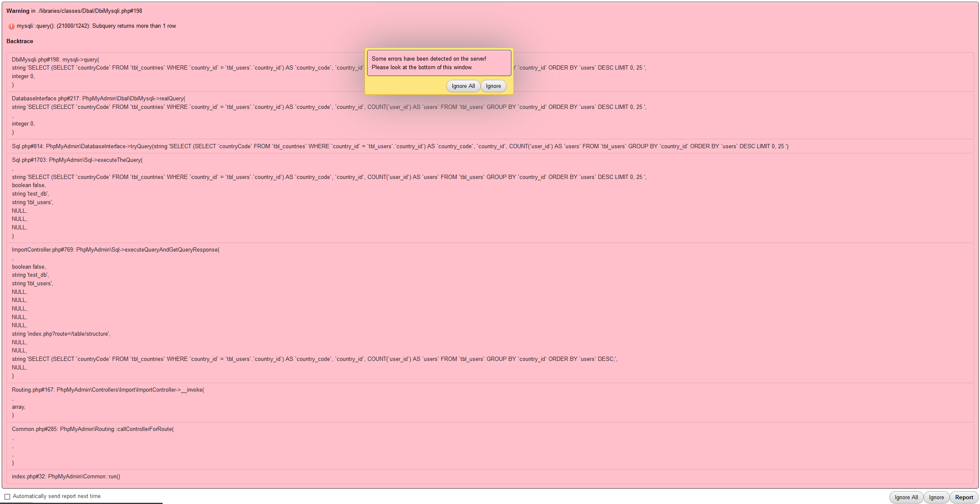Click Ignore at the bottom toolbar

(x=936, y=497)
